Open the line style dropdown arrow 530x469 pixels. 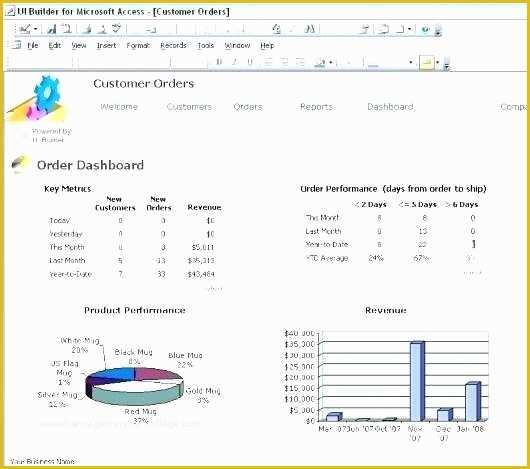pyautogui.click(x=411, y=62)
